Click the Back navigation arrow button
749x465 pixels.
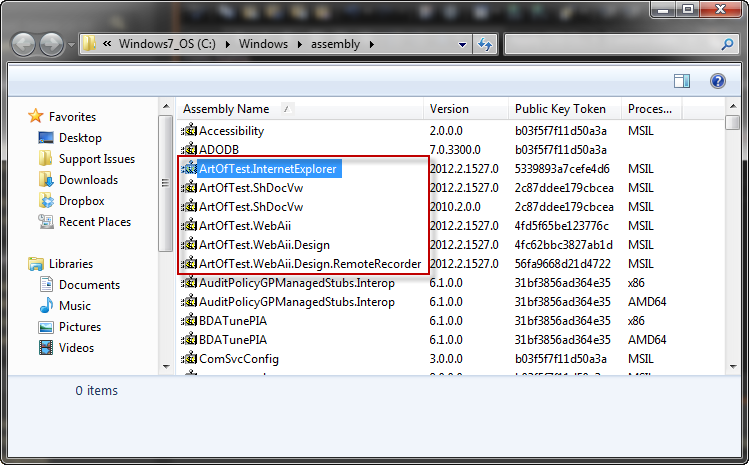[x=23, y=44]
